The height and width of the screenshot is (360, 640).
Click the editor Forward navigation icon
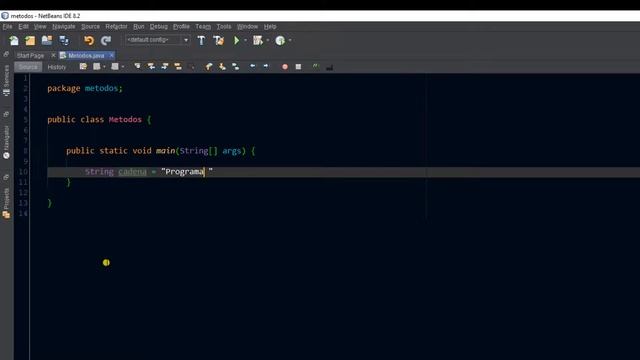pyautogui.click(x=115, y=67)
